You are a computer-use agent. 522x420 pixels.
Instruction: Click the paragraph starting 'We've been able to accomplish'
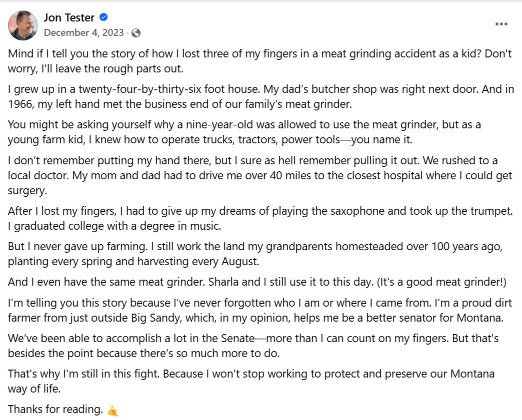click(x=253, y=346)
